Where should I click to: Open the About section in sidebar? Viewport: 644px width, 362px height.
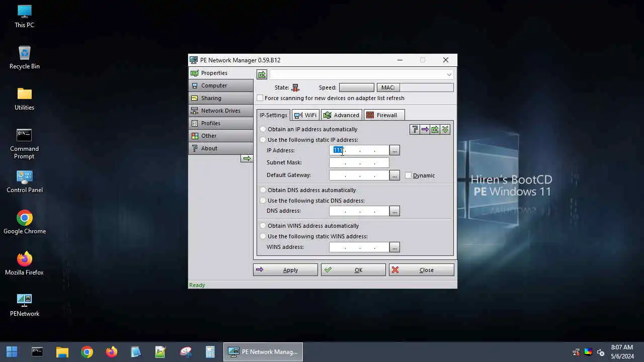tap(221, 148)
